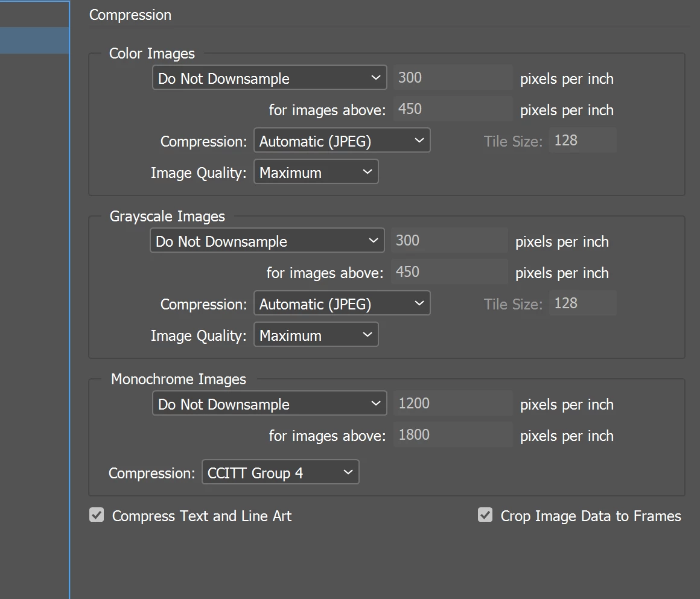This screenshot has width=700, height=599.
Task: Click Color Images 450 threshold field
Action: (453, 110)
